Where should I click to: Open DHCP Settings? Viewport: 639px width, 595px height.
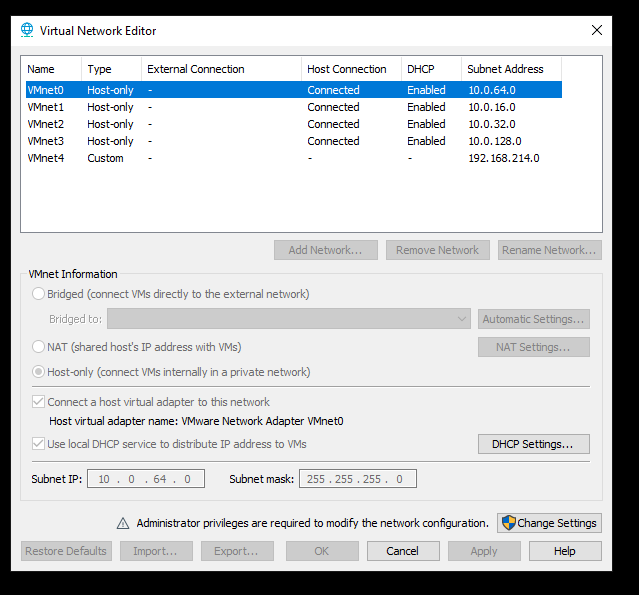(x=533, y=444)
